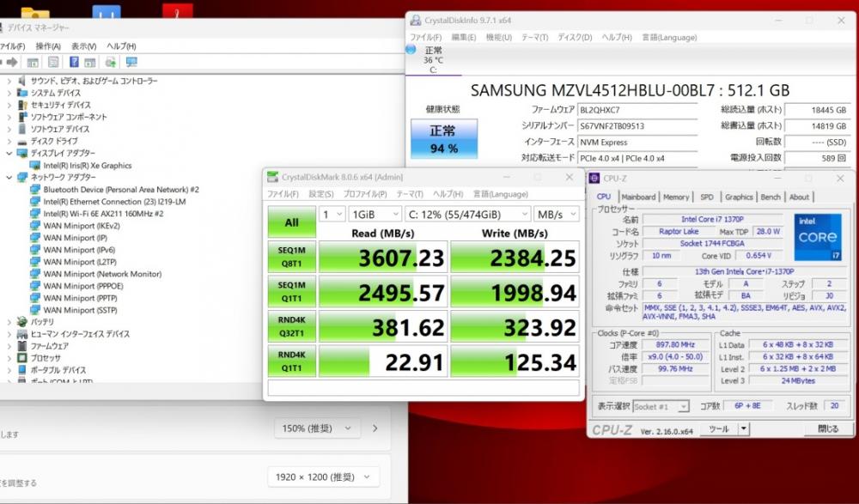Viewport: 859px width, 504px height.
Task: Click the 正常 94 % health status button
Action: point(444,139)
